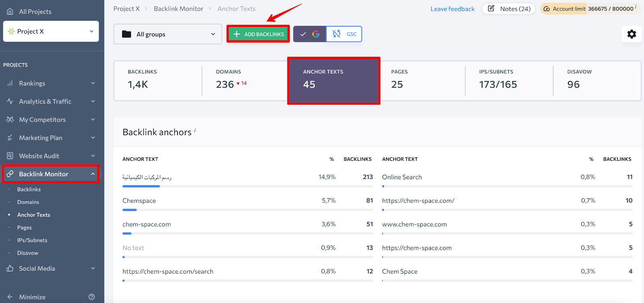Viewport: 644px width, 303px height.
Task: Open Notes (24)
Action: [509, 9]
